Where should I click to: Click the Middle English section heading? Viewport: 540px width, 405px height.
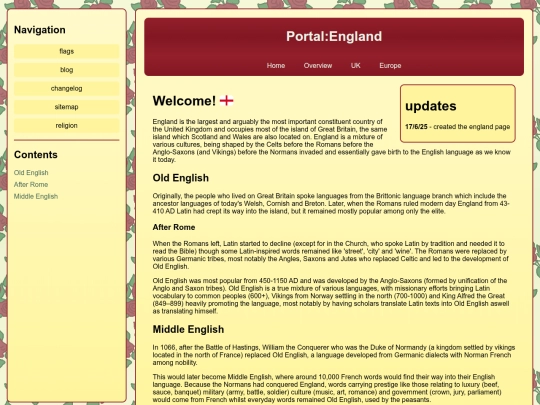coord(188,329)
